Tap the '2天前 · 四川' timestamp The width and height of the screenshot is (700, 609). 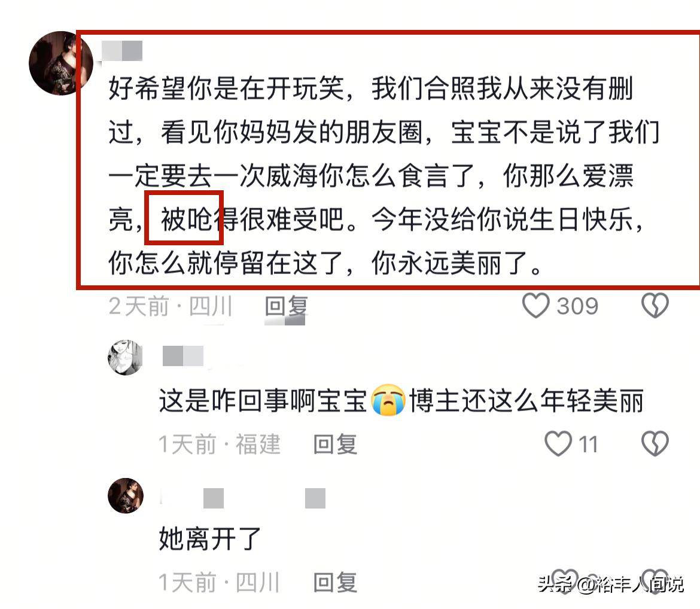171,306
